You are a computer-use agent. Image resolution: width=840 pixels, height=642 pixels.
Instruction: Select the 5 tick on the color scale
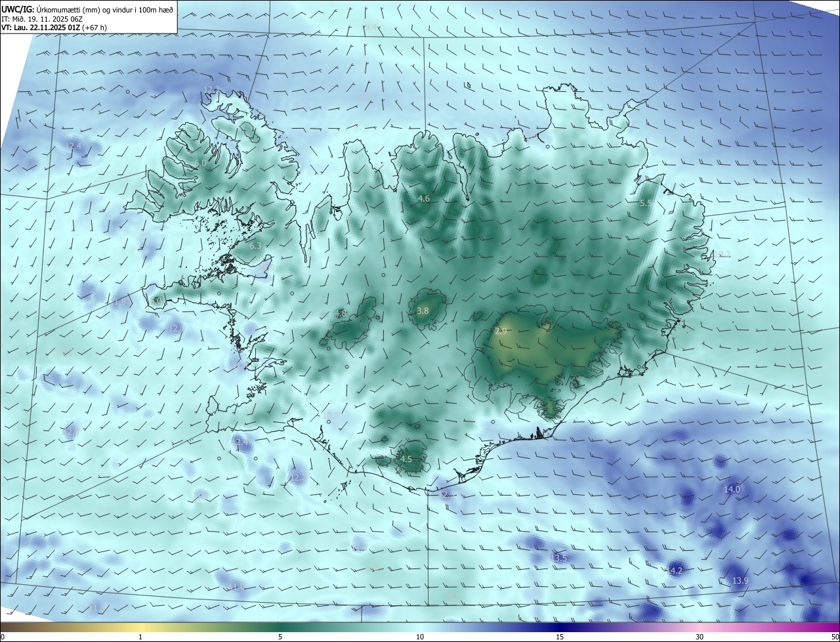point(280,637)
